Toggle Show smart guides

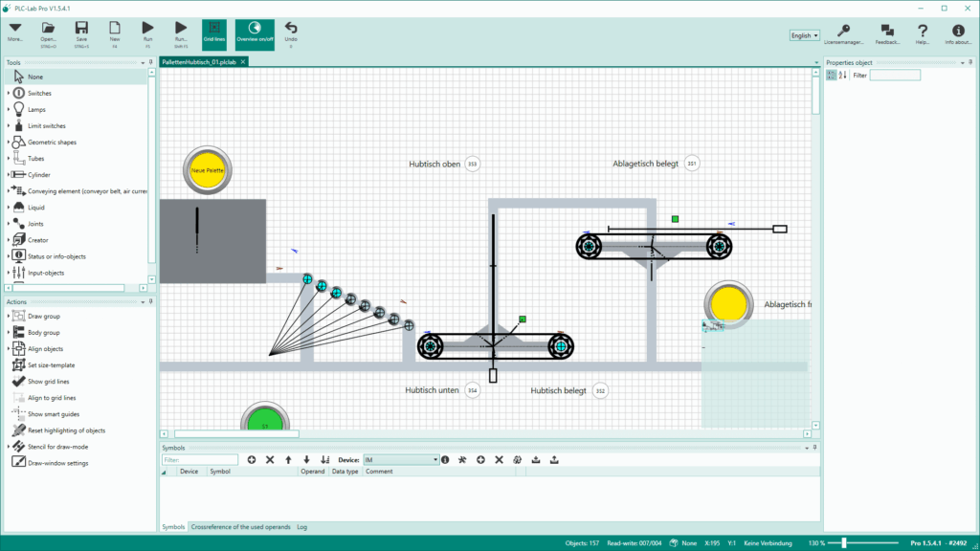tap(54, 413)
